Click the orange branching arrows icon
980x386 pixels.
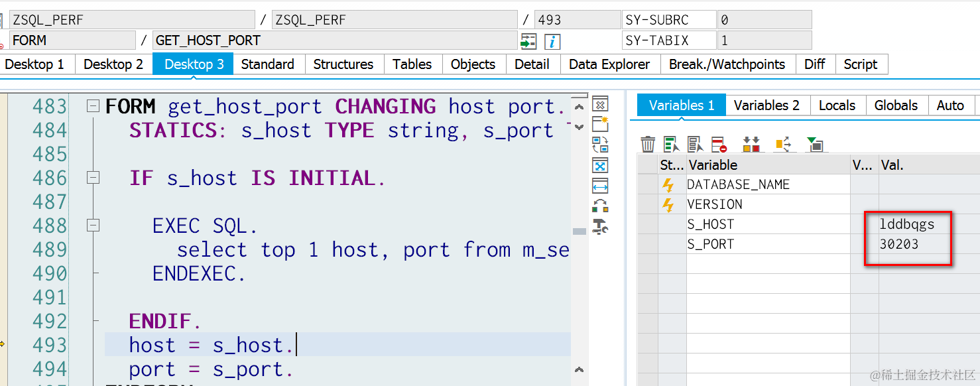(x=783, y=143)
